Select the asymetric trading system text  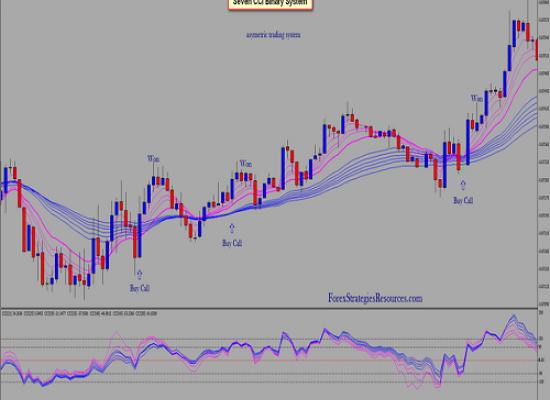(x=273, y=35)
